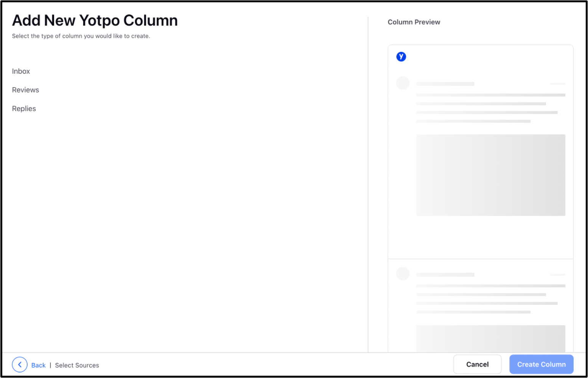Viewport: 588px width, 378px height.
Task: Select the Reviews column type
Action: point(26,90)
